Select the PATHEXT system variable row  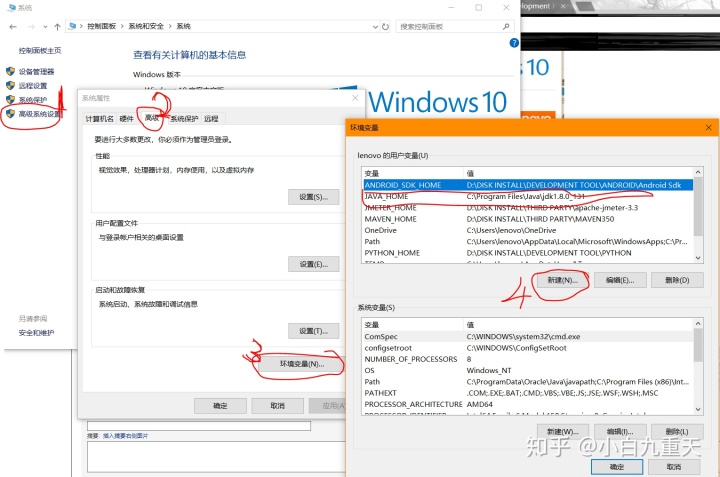[528, 393]
